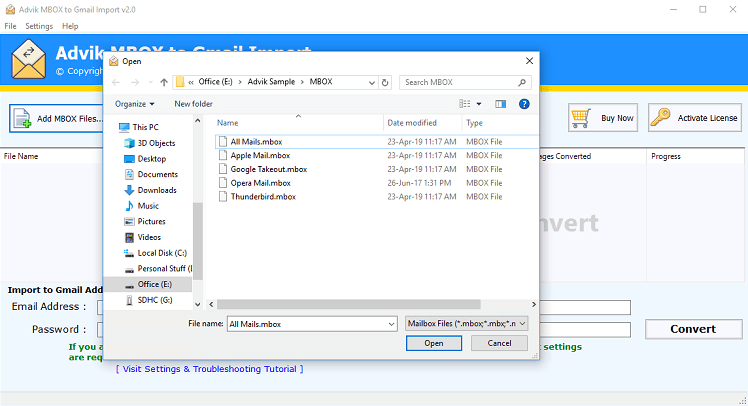Select Local Disk (C:) drive

[x=155, y=253]
